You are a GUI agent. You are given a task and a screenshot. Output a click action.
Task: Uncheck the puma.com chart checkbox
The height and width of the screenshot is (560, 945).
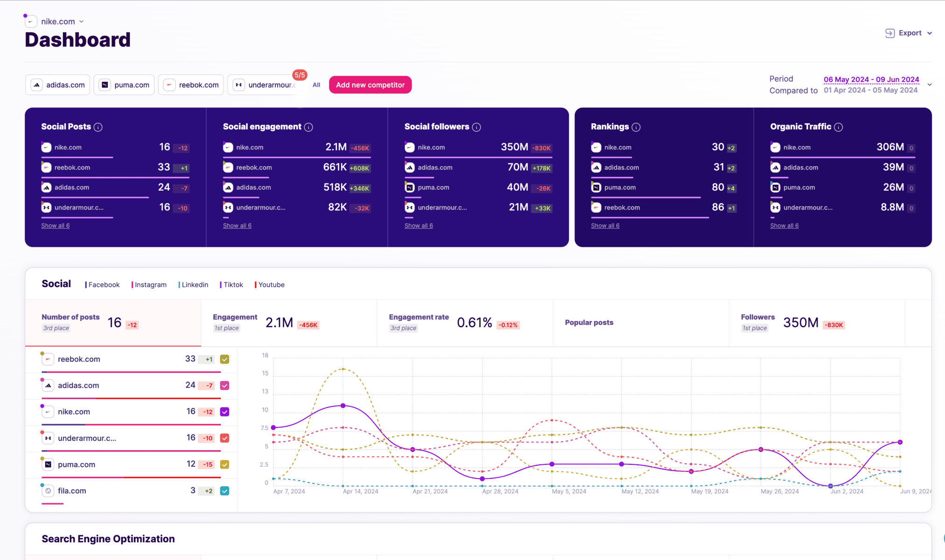point(224,465)
